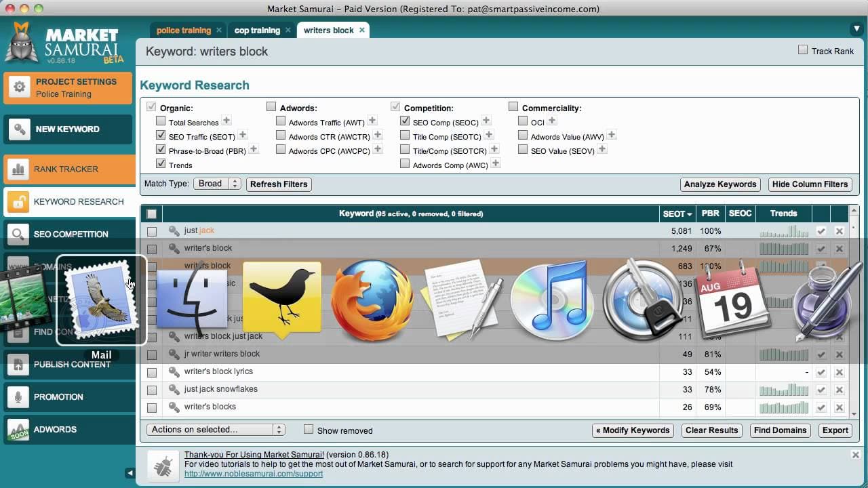This screenshot has height=488, width=868.
Task: Click the PBR column header
Action: click(710, 213)
